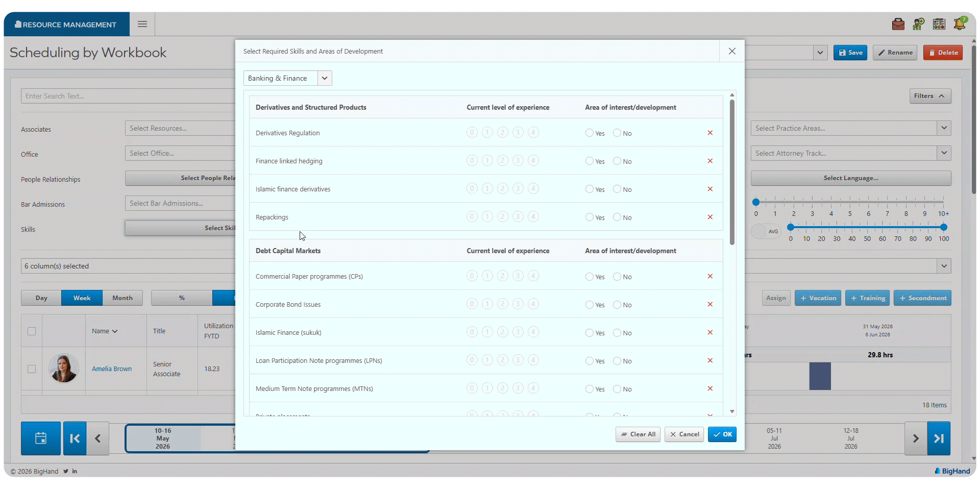This screenshot has height=490, width=980.
Task: Switch to percentage display mode
Action: (182, 298)
